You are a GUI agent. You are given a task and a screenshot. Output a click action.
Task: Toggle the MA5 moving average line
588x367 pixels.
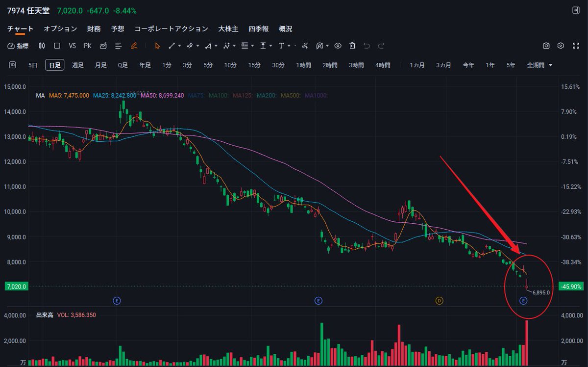(x=69, y=95)
